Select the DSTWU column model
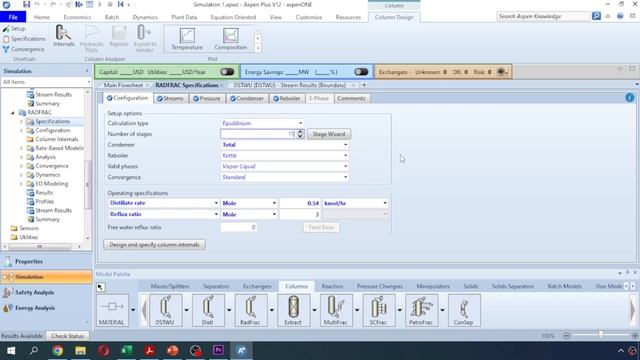Image resolution: width=640 pixels, height=360 pixels. click(x=165, y=310)
